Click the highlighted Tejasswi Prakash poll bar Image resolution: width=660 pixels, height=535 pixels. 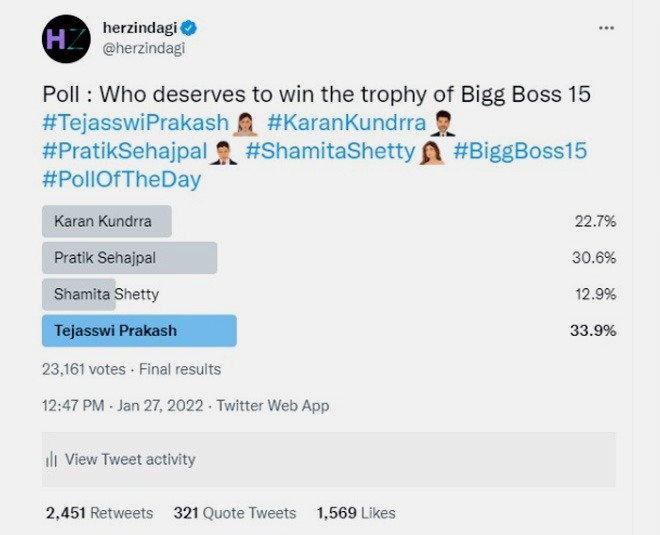139,331
